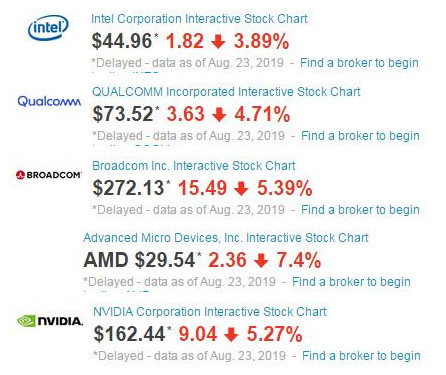This screenshot has height=375, width=446.
Task: Open Intel Corporation Interactive Stock Chart
Action: [199, 19]
